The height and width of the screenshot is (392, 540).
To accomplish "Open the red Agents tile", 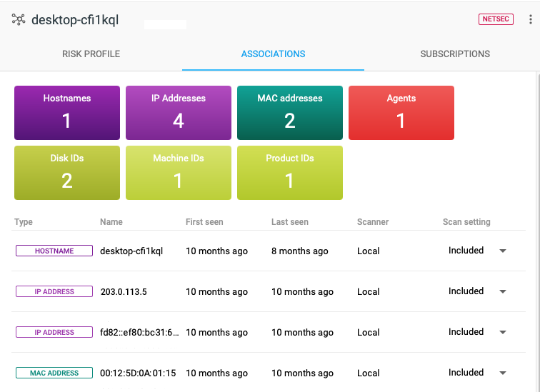I will (x=401, y=113).
